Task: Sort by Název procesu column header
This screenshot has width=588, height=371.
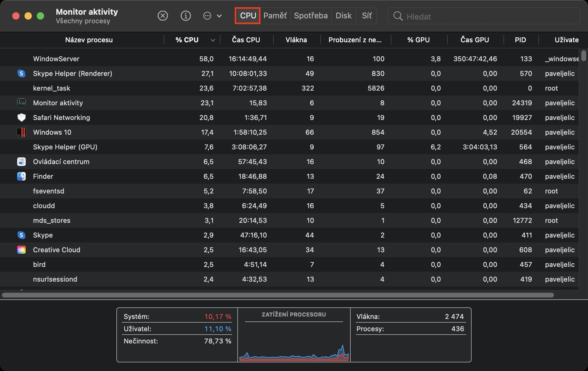Action: point(89,40)
